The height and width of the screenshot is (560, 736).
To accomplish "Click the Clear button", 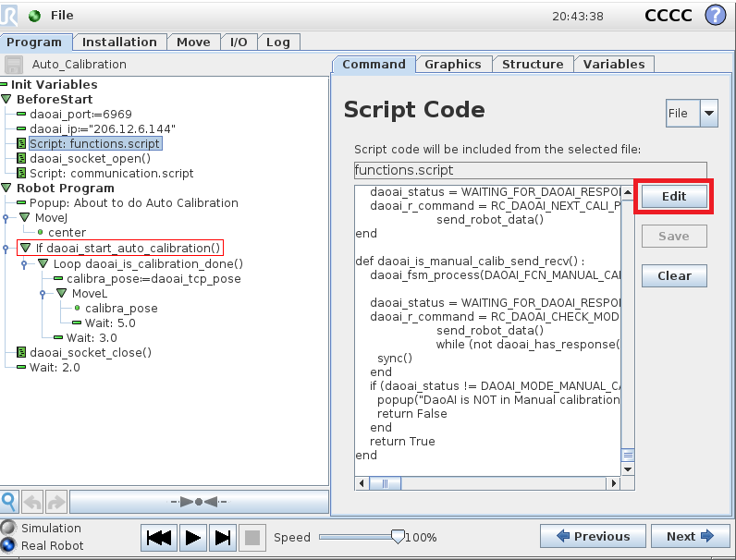I will 674,275.
